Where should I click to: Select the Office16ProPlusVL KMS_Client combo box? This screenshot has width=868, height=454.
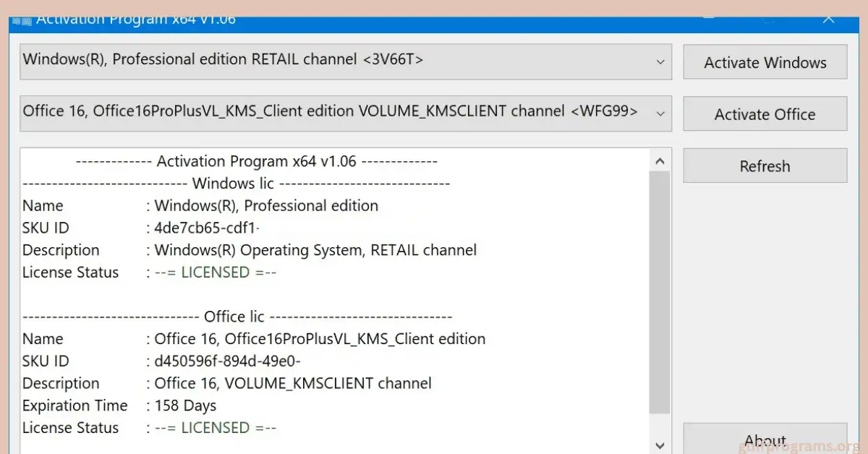[333, 113]
